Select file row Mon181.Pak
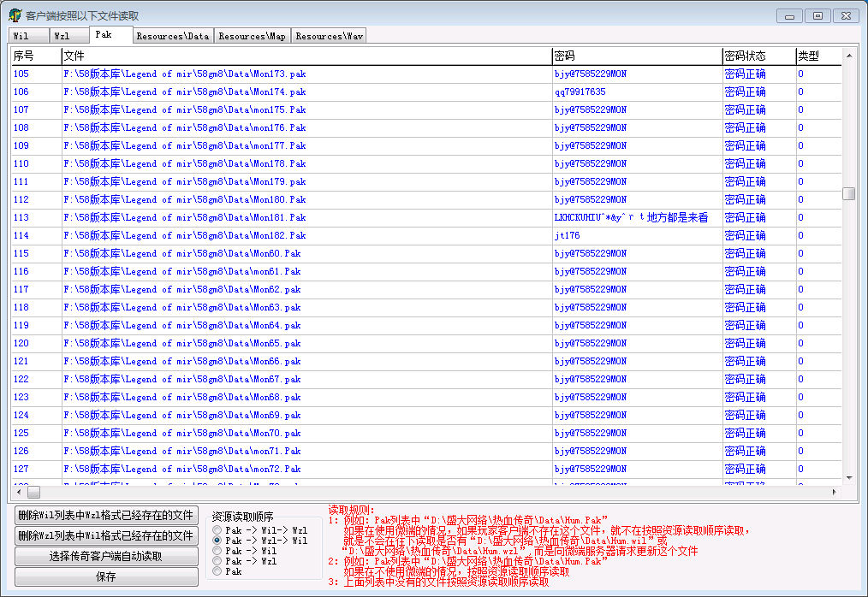 point(426,217)
